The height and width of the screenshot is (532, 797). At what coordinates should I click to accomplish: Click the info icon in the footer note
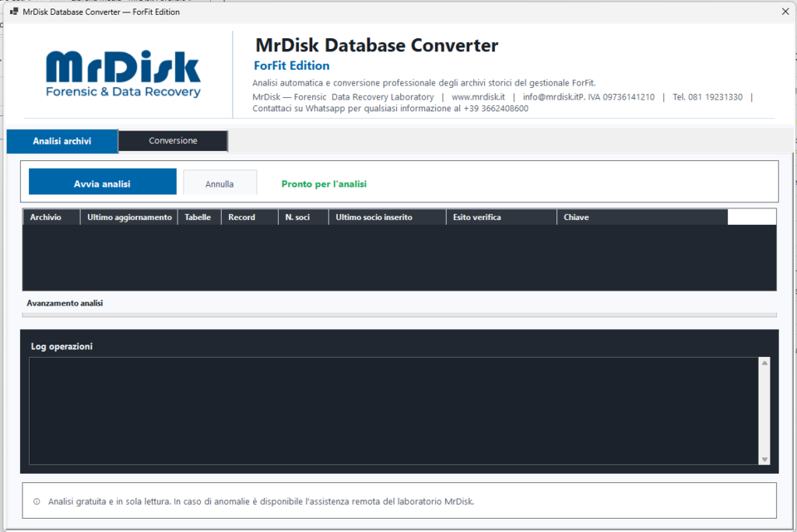coord(37,502)
